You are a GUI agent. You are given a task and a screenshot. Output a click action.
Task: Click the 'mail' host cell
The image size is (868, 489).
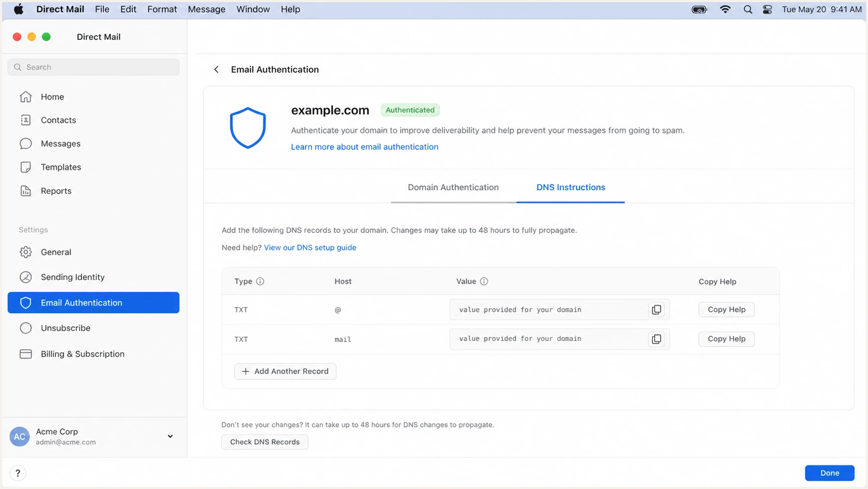point(343,339)
